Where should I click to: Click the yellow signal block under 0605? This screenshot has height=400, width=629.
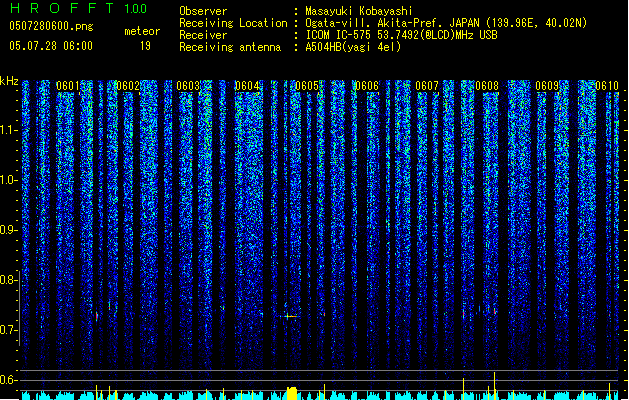pos(292,393)
